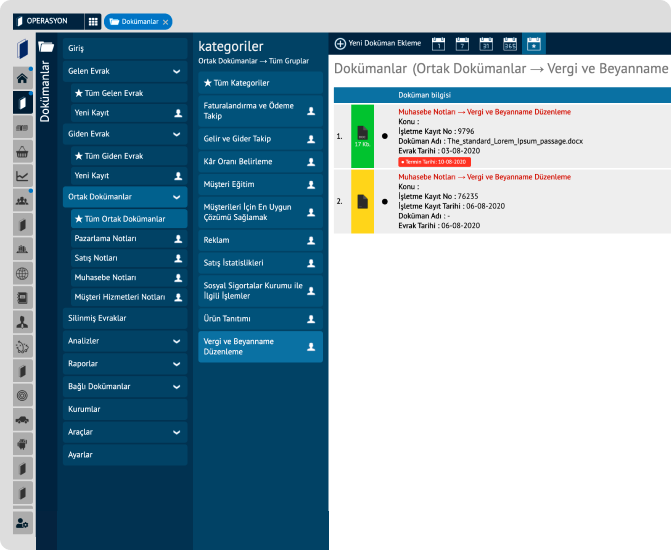Open the user settings icon at the sidebar bottom

coord(22,523)
